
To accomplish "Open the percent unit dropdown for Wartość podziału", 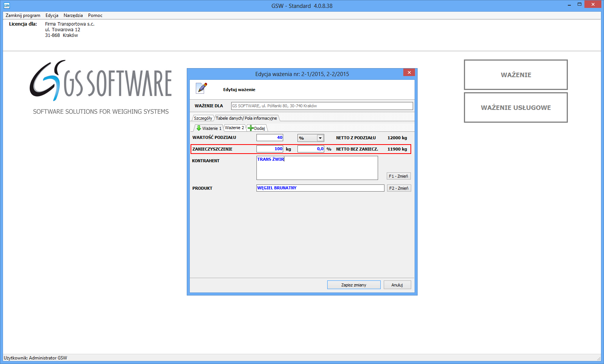I will tap(320, 138).
